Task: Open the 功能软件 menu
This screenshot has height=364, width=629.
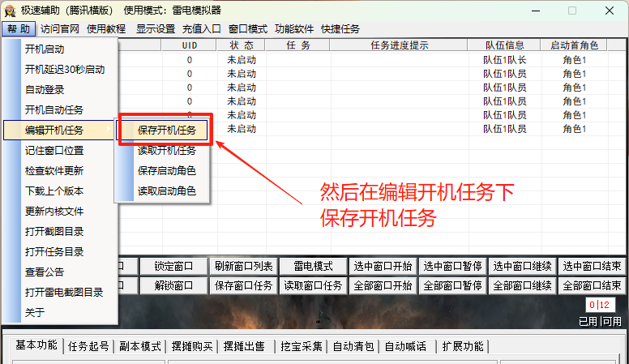Action: 295,28
